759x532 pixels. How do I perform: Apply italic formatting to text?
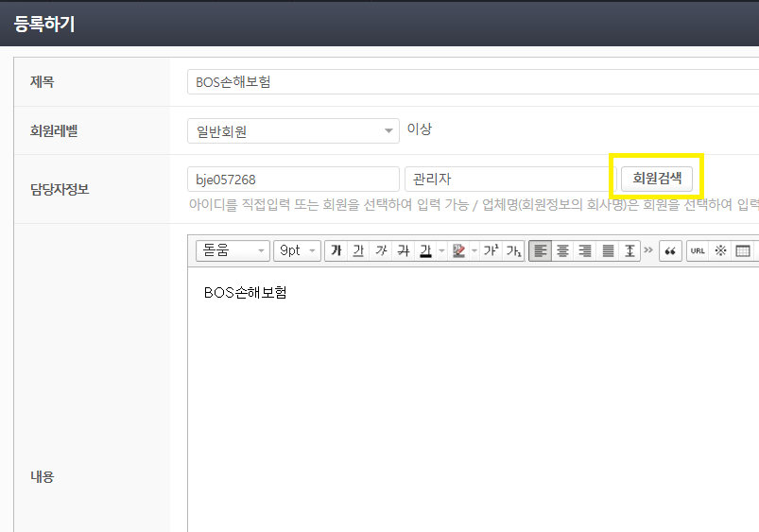tap(381, 250)
